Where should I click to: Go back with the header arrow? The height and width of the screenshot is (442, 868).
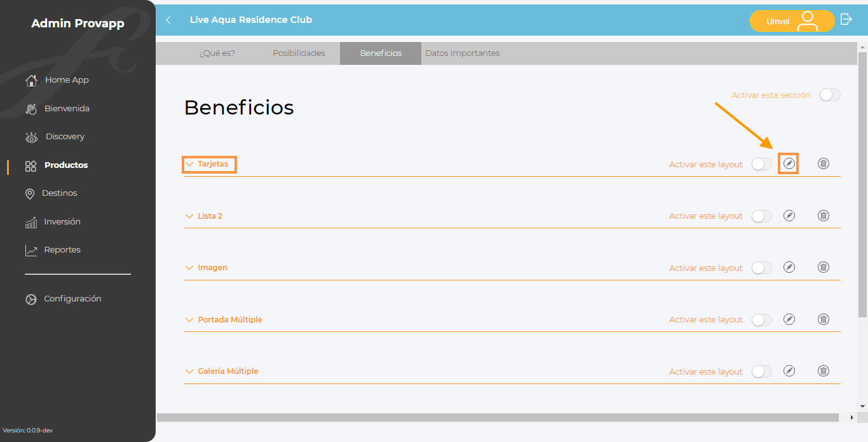[168, 20]
